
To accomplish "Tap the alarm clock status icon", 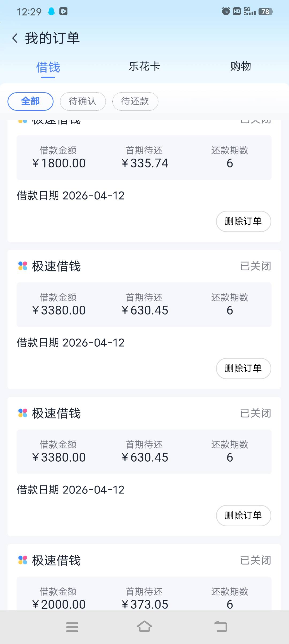I will point(226,11).
